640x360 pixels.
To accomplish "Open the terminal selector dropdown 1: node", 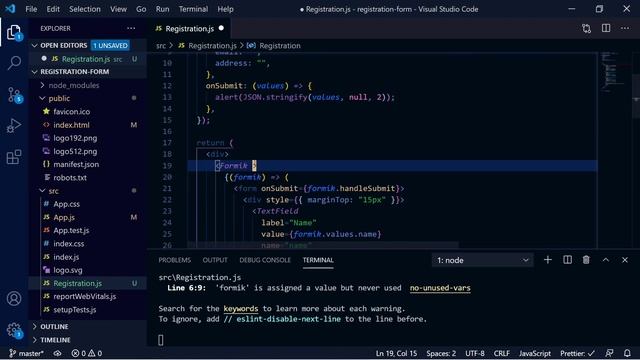I will (482, 260).
